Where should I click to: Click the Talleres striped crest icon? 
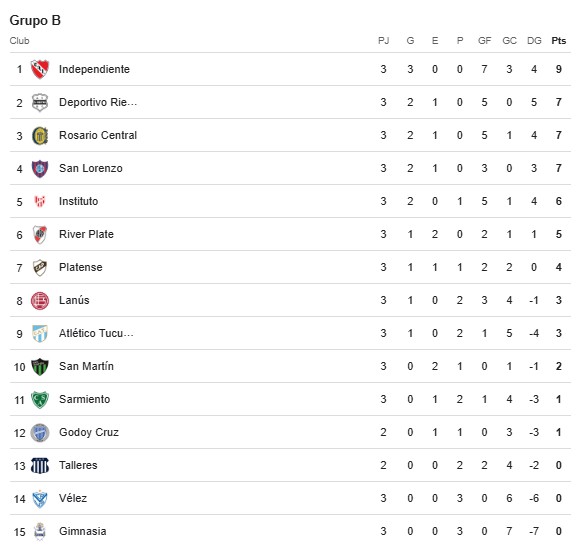click(x=40, y=465)
